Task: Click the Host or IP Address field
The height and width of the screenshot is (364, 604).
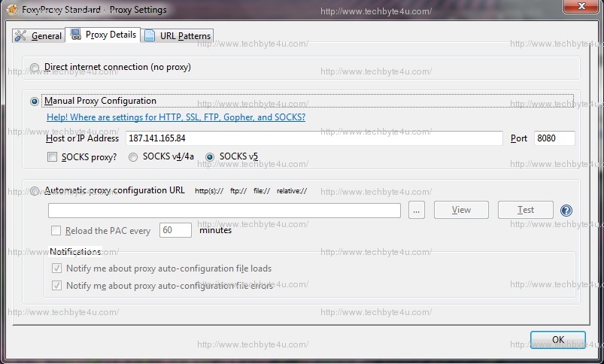Action: (314, 138)
